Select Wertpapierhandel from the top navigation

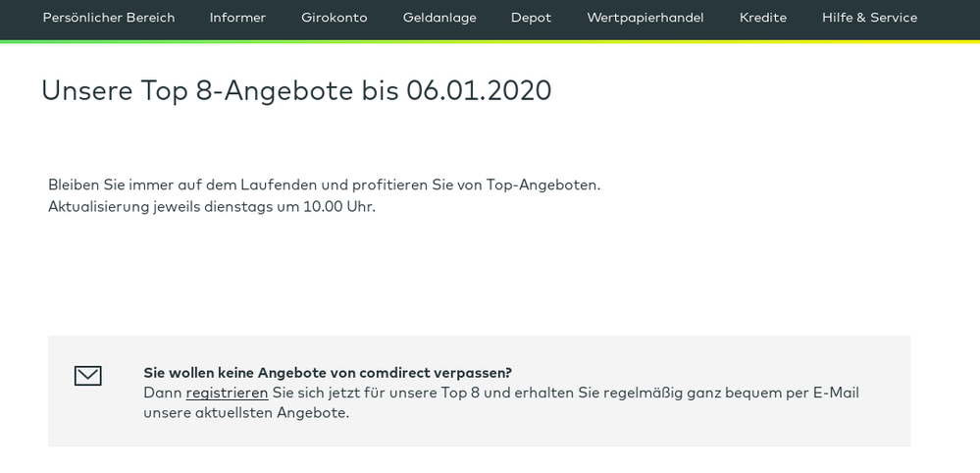pos(645,18)
